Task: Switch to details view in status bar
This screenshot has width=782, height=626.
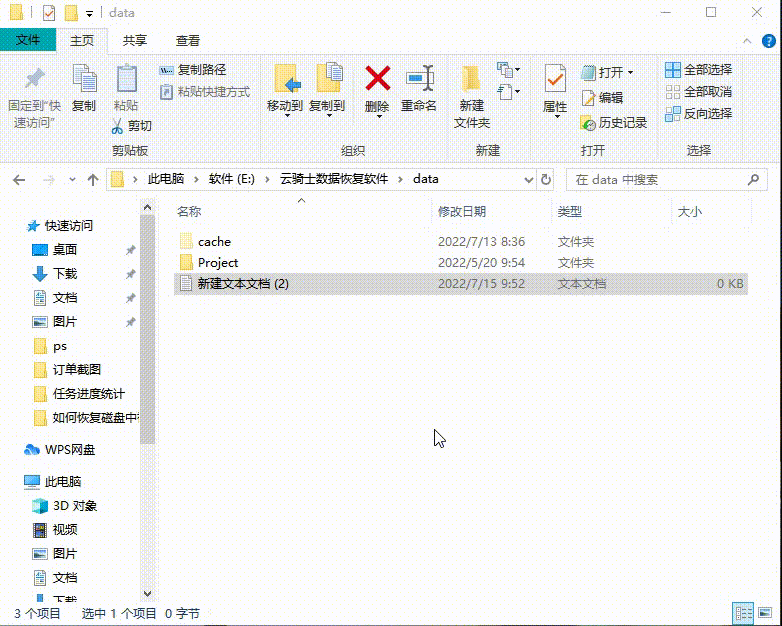Action: (743, 613)
